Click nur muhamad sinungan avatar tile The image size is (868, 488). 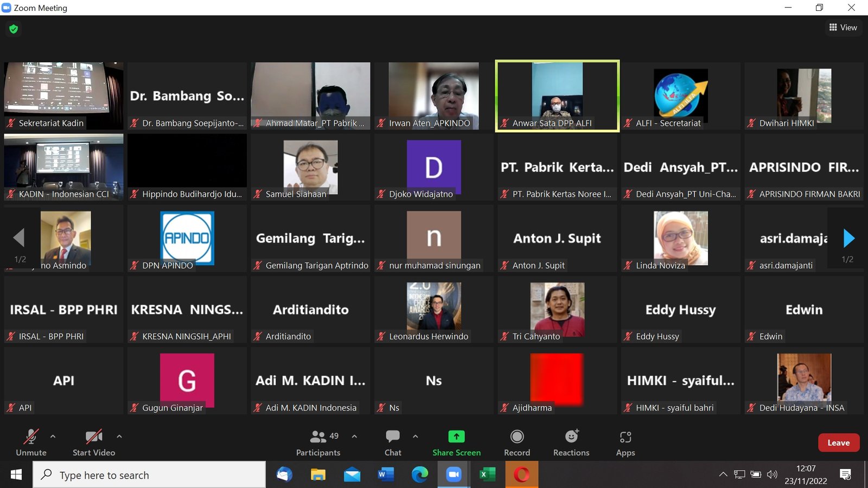[x=434, y=238]
